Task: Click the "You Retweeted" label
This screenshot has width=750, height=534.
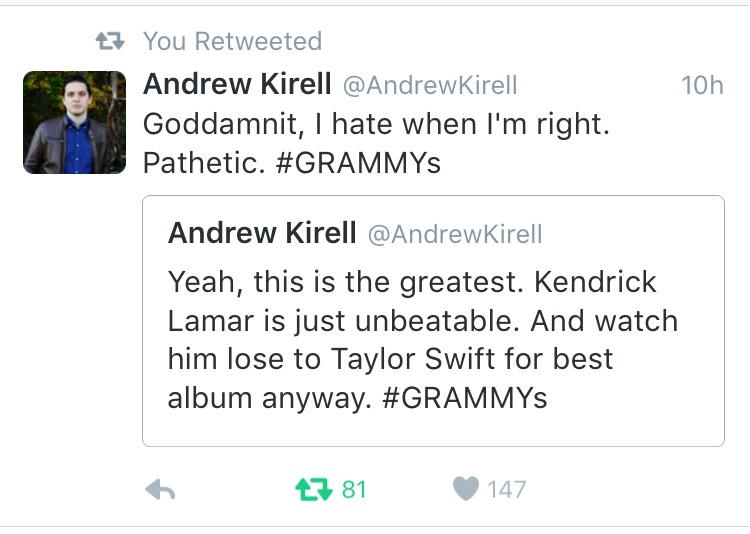Action: coord(232,41)
